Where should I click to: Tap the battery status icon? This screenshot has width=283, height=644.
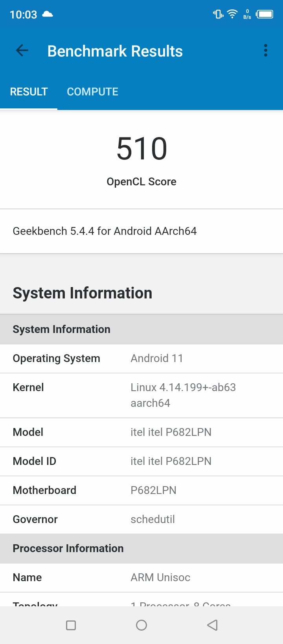265,15
